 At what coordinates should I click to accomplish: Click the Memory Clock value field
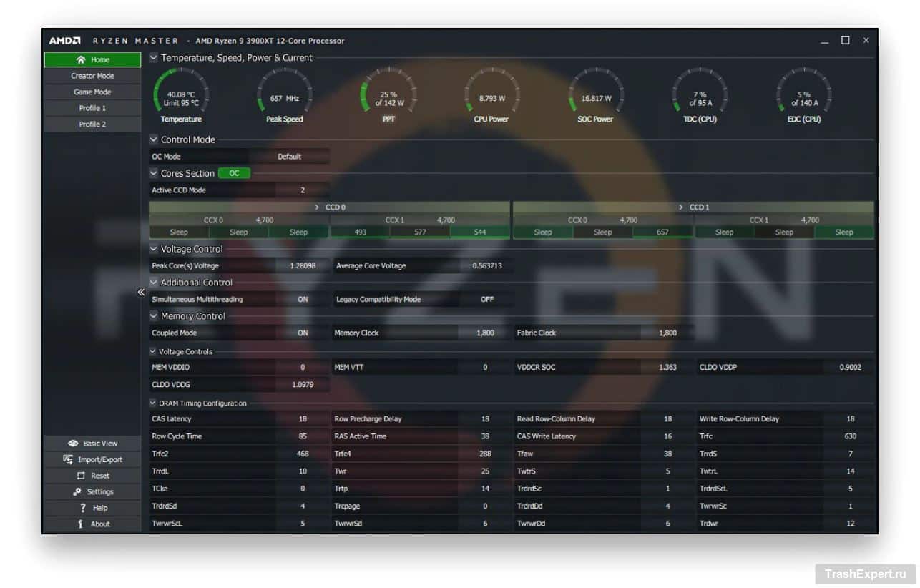tap(486, 333)
